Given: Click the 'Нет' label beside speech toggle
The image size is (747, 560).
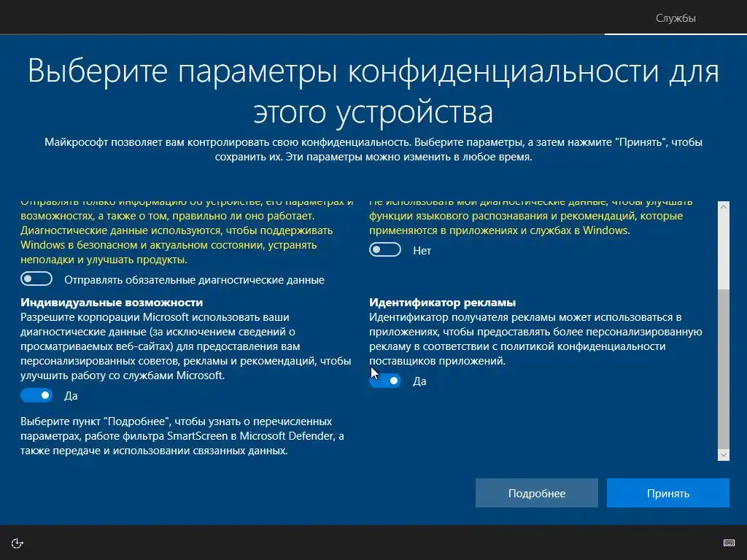Looking at the screenshot, I should click(x=422, y=251).
